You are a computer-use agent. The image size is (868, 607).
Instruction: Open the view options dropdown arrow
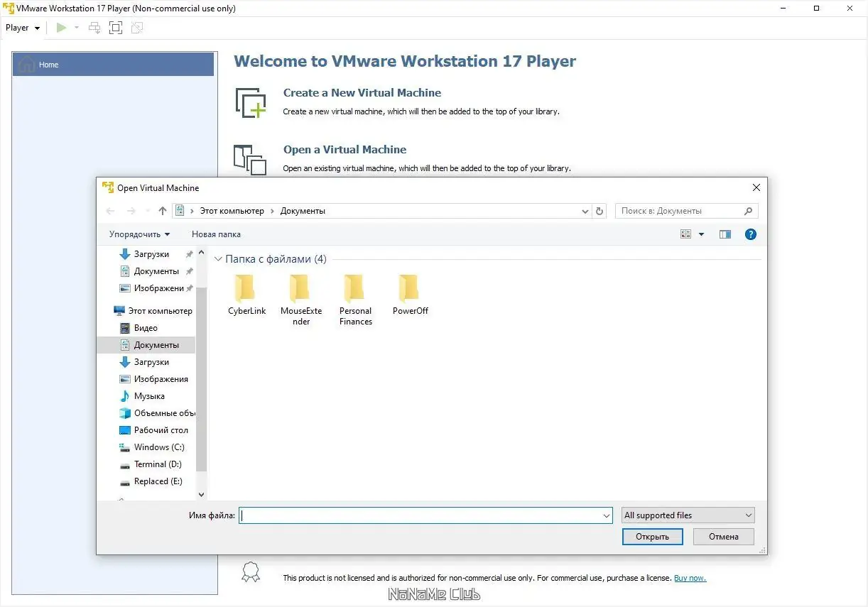click(701, 234)
